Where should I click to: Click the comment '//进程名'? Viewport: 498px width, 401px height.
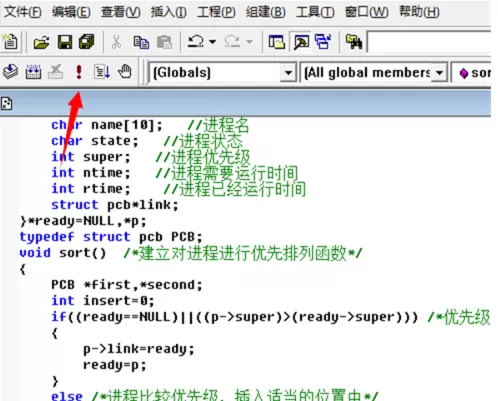point(218,125)
